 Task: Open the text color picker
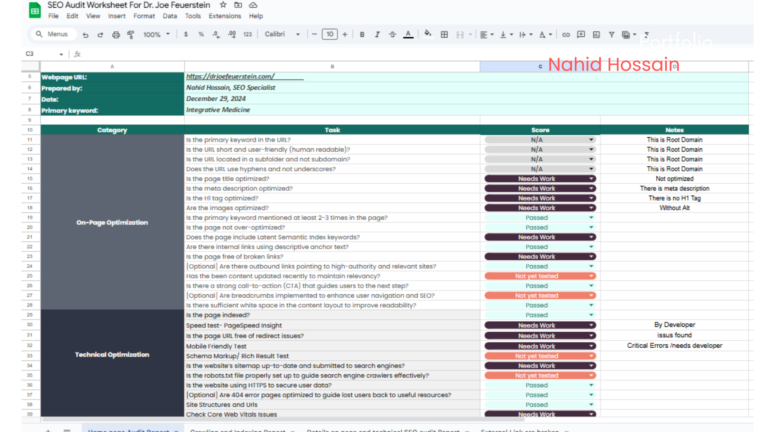(408, 35)
